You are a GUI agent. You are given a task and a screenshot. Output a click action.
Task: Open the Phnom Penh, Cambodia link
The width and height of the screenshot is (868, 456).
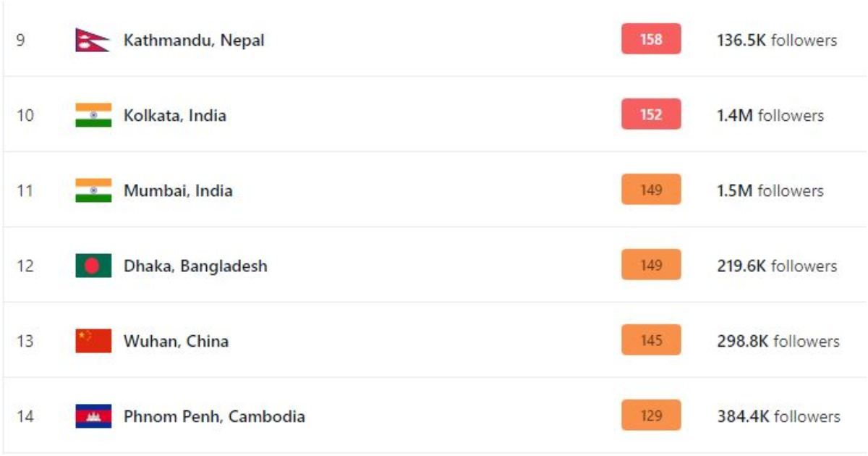click(214, 417)
